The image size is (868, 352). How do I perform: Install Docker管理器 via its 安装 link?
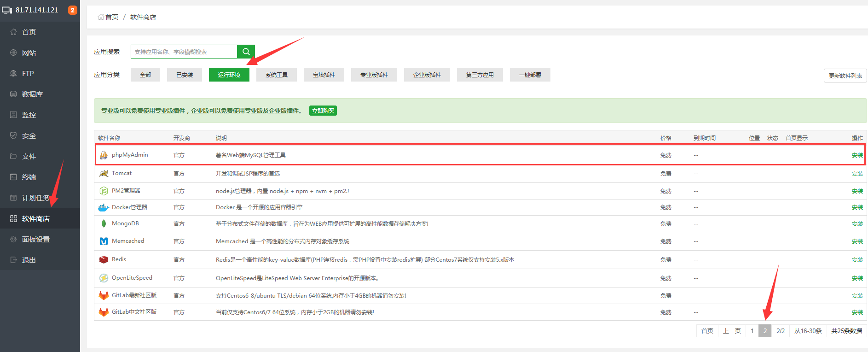[857, 207]
